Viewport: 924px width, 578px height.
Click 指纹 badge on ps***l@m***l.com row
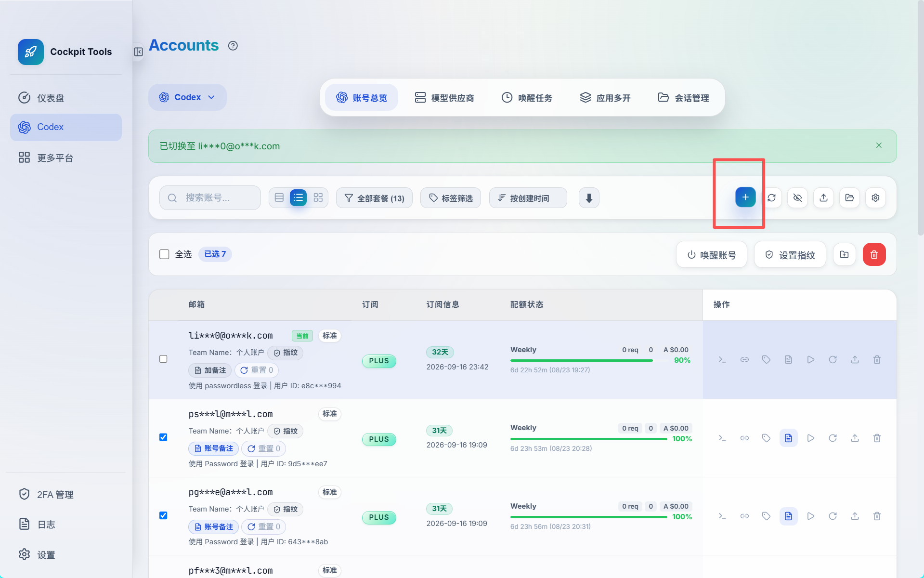click(x=286, y=431)
